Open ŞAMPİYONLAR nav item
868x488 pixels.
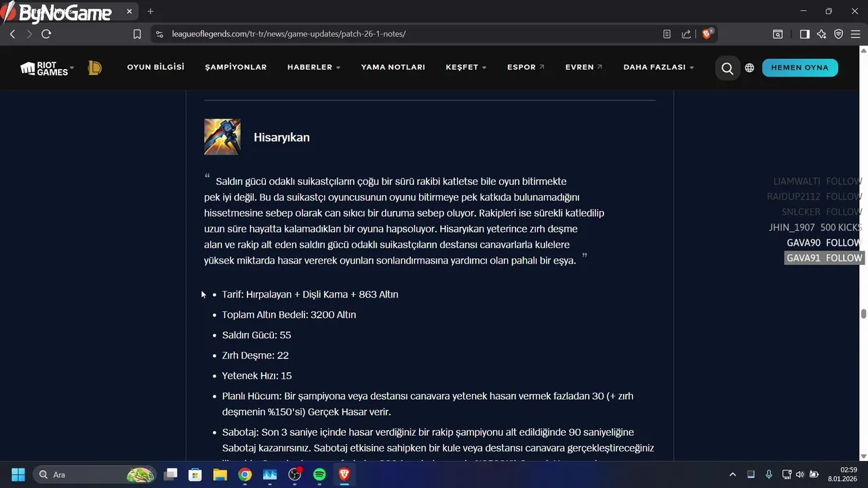pos(236,67)
